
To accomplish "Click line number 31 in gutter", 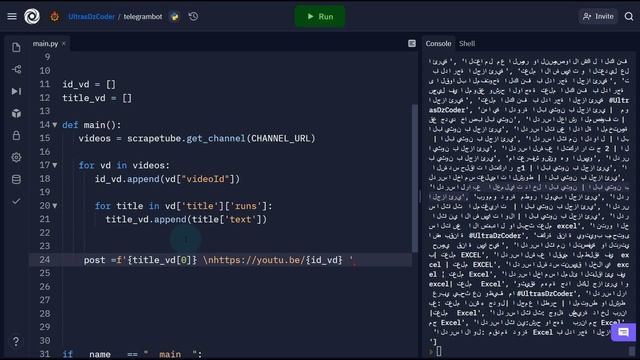I will 44,354.
